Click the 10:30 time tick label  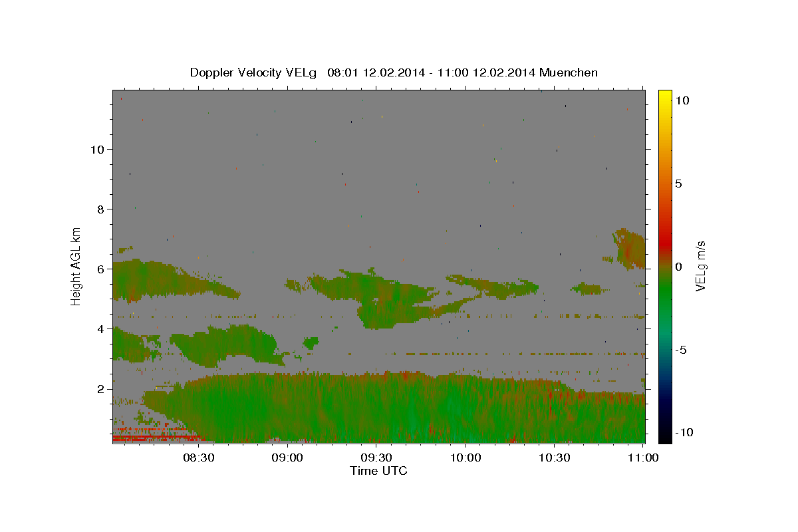pos(555,458)
